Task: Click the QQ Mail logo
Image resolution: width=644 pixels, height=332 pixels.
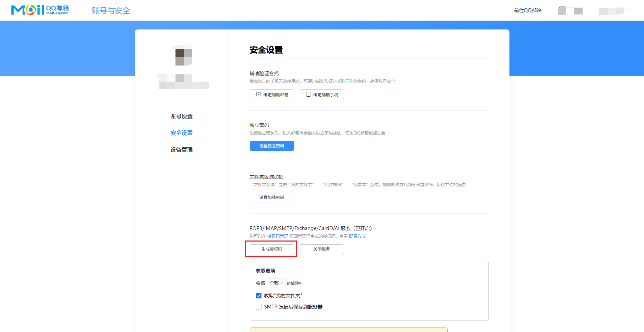Action: click(x=40, y=10)
